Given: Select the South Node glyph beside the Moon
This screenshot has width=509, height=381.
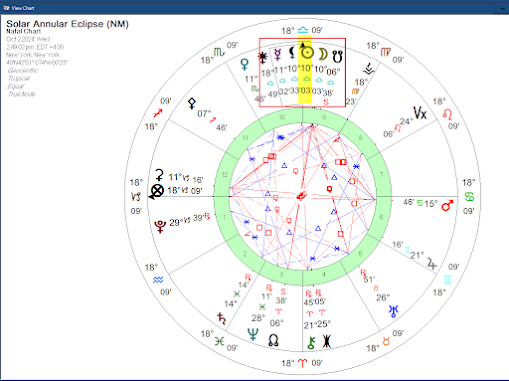Looking at the screenshot, I should (x=337, y=56).
